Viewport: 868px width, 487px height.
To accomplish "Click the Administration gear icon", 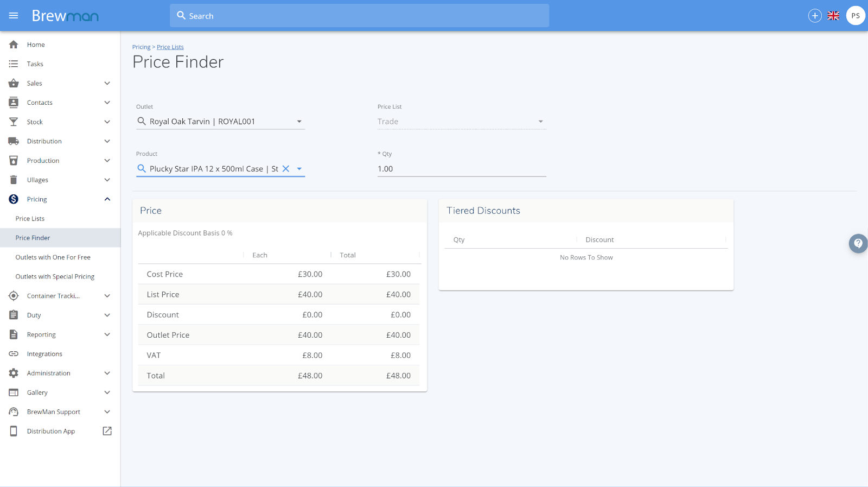I will 14,373.
